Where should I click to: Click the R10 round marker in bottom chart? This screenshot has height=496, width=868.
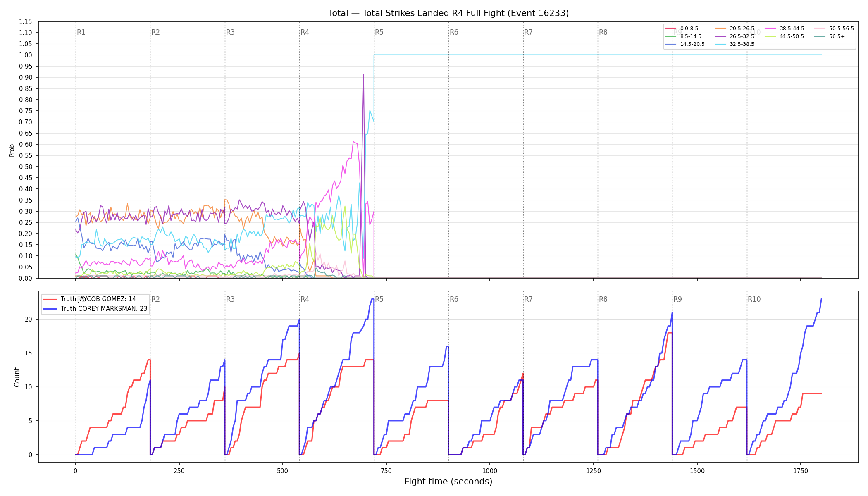(754, 299)
